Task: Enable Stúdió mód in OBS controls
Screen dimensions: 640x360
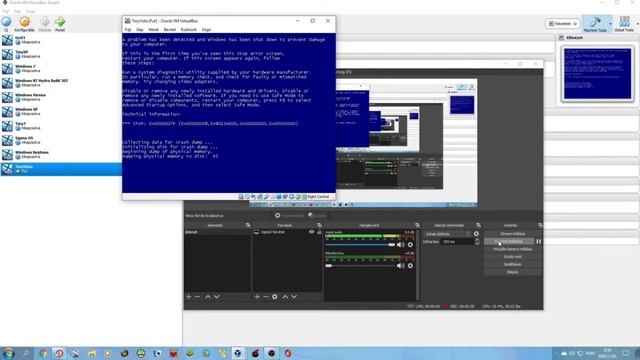Action: coord(513,257)
